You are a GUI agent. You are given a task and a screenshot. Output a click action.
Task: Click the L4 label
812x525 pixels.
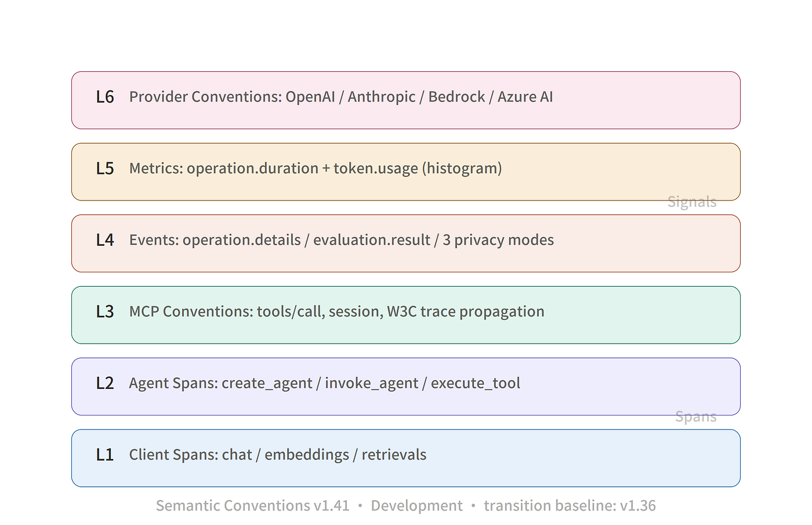tap(105, 240)
